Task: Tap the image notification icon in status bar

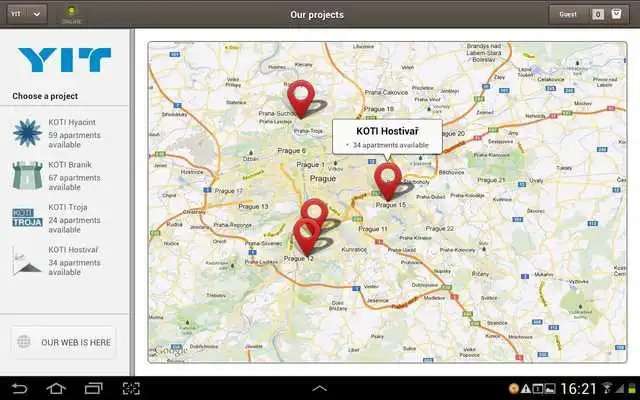Action: (550, 389)
